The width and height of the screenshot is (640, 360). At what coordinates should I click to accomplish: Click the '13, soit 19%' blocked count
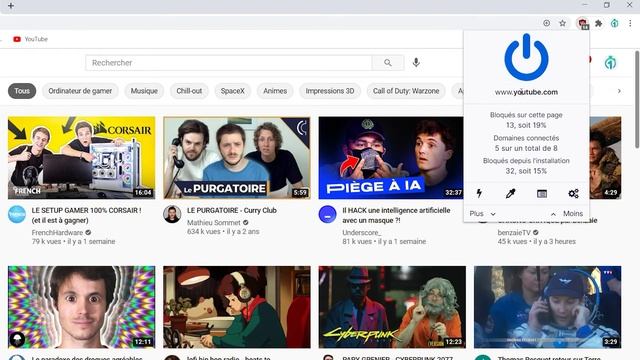coord(526,125)
